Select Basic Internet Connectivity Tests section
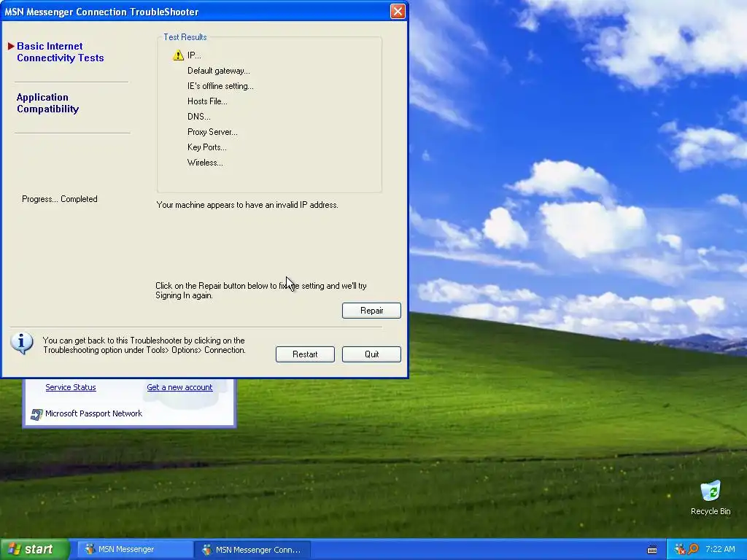 (60, 52)
